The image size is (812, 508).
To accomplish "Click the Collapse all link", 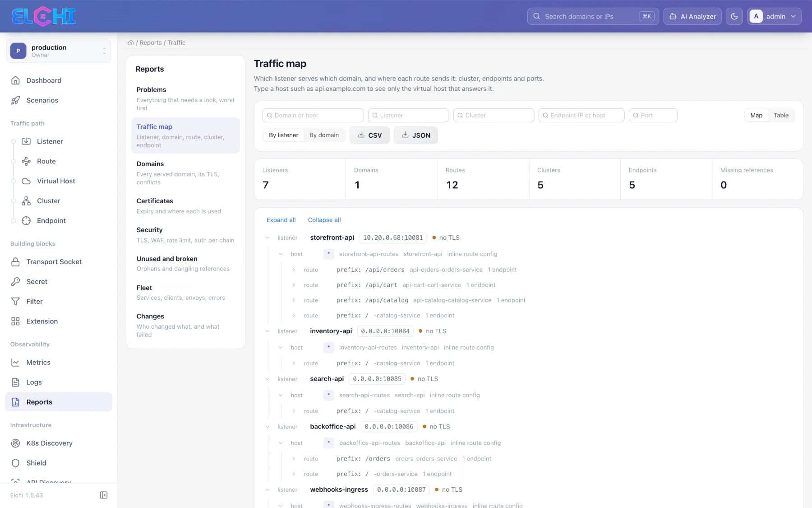I will (324, 220).
